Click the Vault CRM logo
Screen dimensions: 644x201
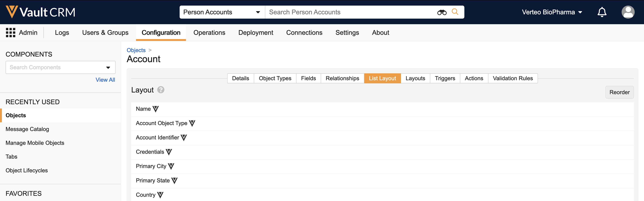[x=40, y=12]
